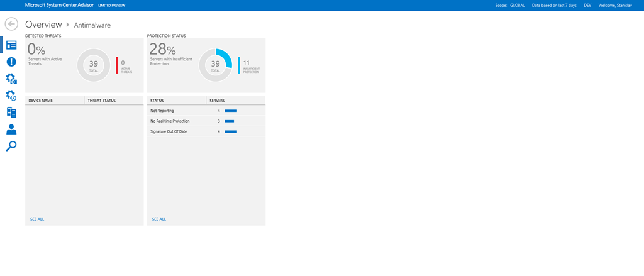Click See All under Protection Status
The image size is (644, 276).
coord(159,219)
